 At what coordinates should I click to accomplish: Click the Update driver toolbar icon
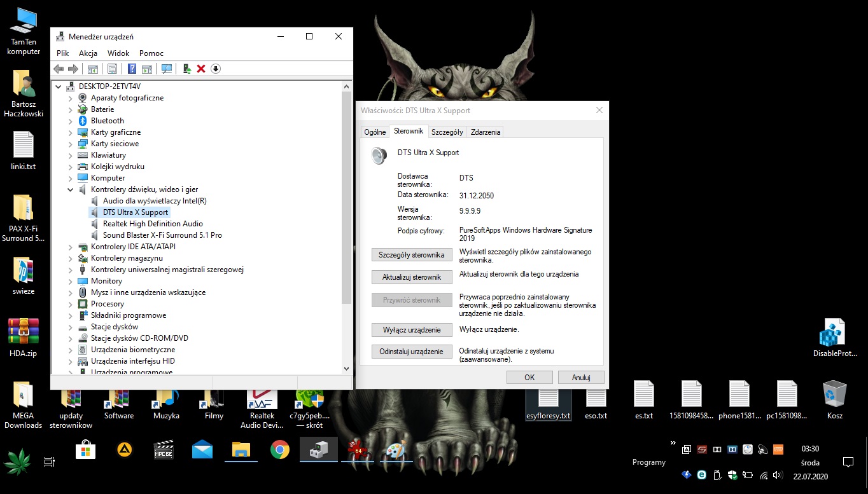(187, 69)
